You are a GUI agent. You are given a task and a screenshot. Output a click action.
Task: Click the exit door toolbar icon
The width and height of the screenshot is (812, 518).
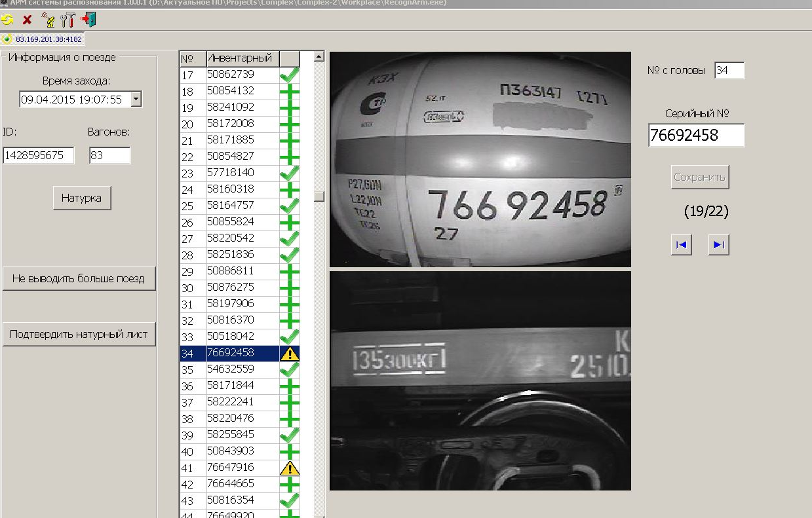point(89,20)
